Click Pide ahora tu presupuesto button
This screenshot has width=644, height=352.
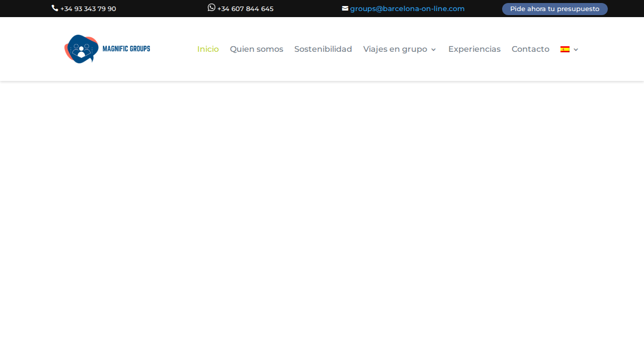click(x=555, y=9)
